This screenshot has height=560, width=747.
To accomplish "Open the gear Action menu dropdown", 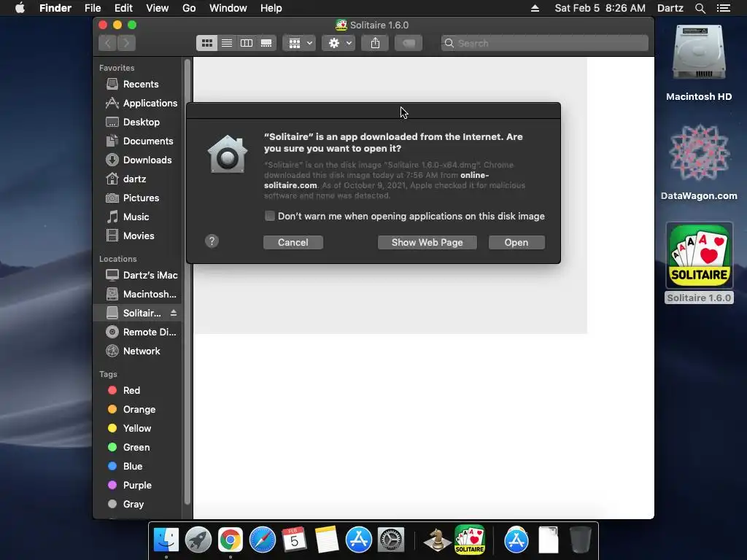I will [x=338, y=43].
